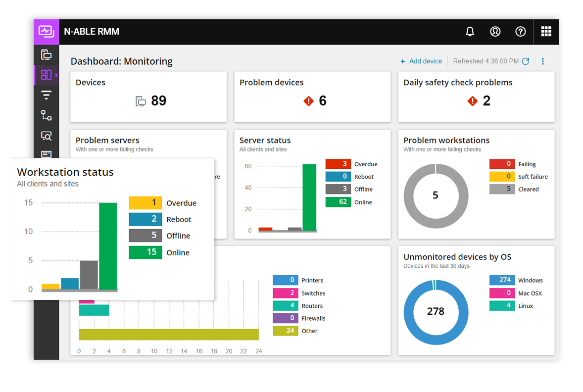Screen dimensions: 583x392
Task: Click the donut chart showing 278
Action: (436, 311)
